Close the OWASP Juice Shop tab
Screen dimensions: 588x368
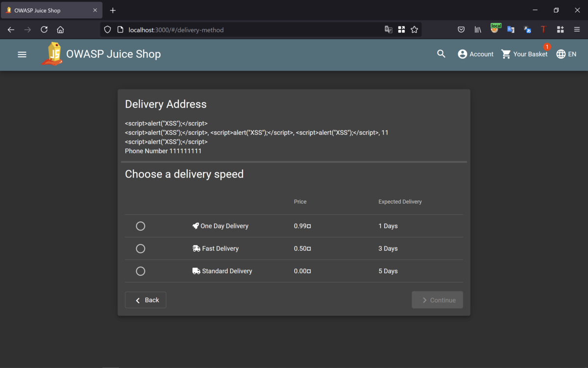click(95, 10)
